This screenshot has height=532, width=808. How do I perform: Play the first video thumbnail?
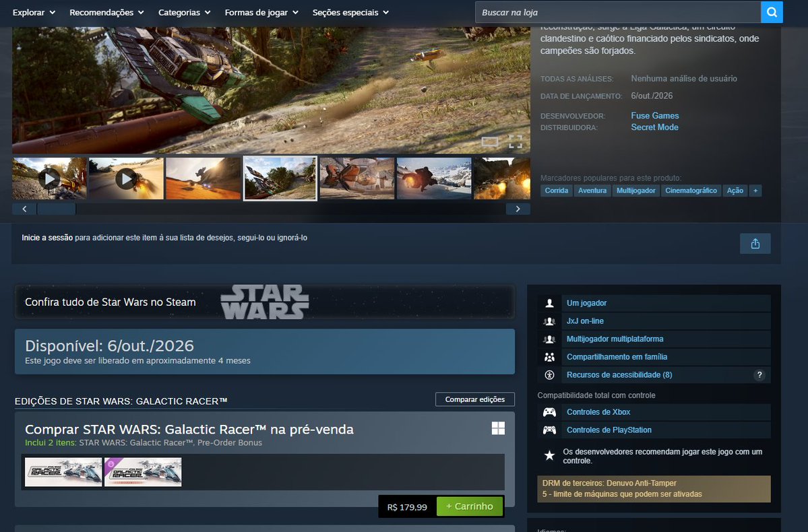pyautogui.click(x=49, y=178)
